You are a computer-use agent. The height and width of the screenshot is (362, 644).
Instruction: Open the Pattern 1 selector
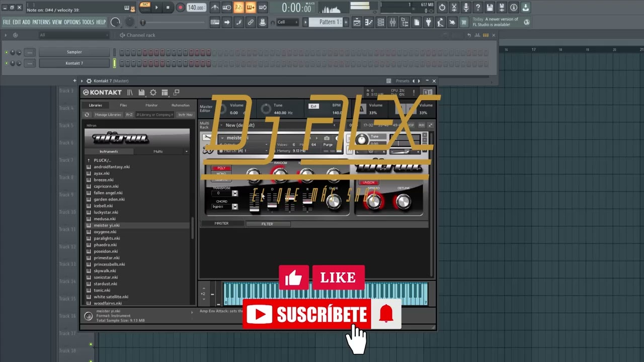(x=326, y=22)
